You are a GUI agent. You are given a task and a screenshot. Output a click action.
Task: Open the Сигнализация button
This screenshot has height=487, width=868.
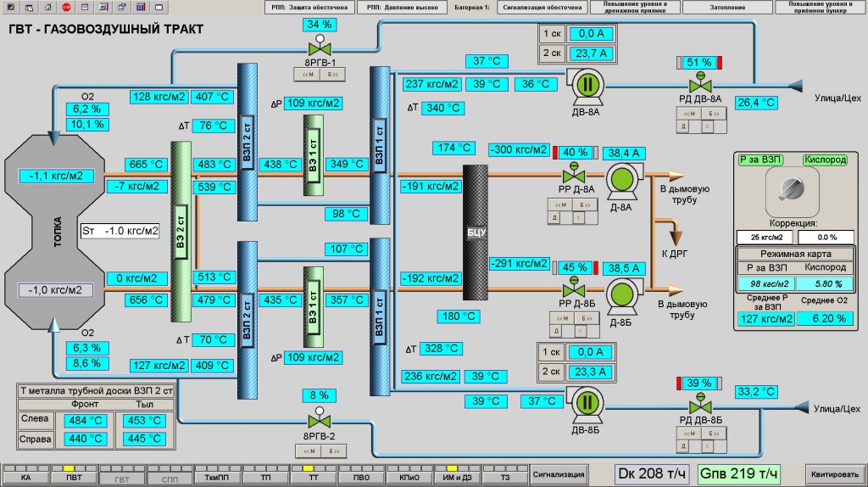coord(558,474)
